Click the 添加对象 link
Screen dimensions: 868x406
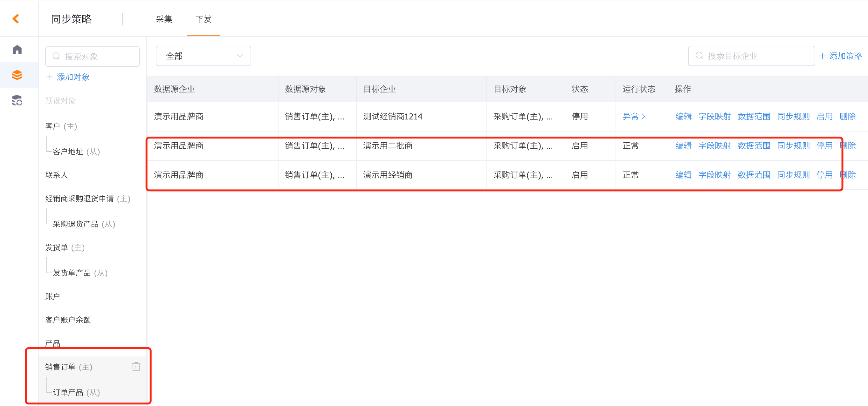68,77
